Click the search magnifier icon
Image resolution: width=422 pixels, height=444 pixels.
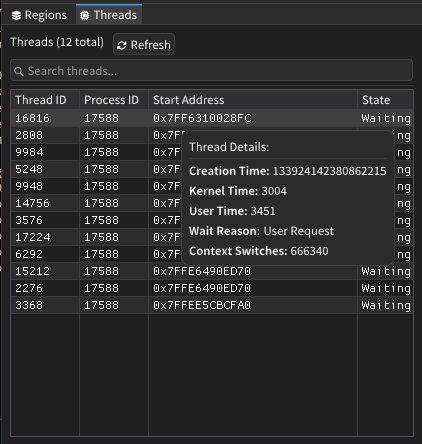pyautogui.click(x=19, y=71)
